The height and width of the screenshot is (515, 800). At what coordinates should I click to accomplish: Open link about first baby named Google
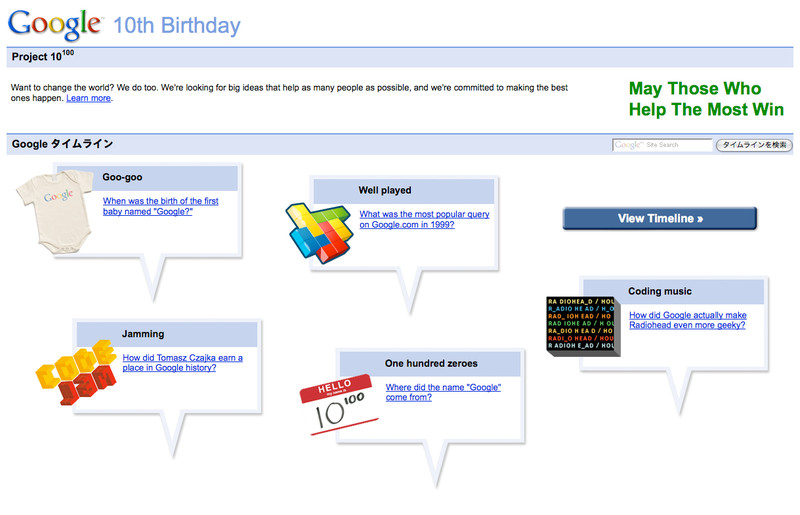pyautogui.click(x=160, y=206)
